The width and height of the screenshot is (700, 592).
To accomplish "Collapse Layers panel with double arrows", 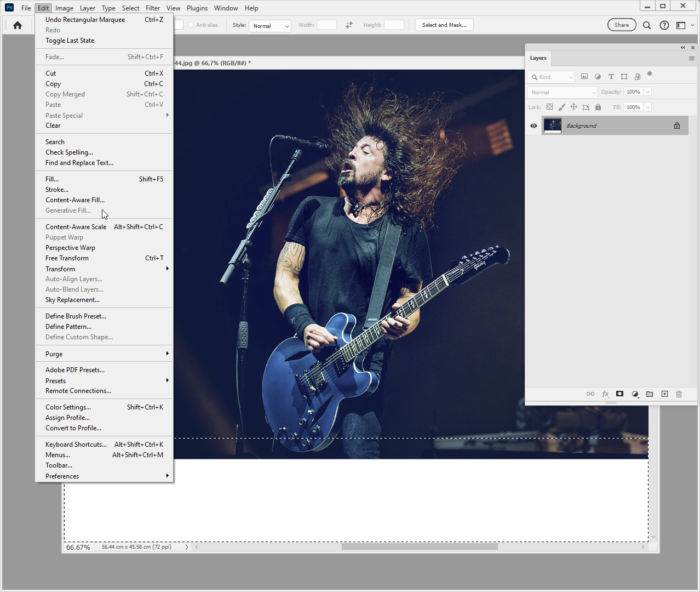I will 683,48.
